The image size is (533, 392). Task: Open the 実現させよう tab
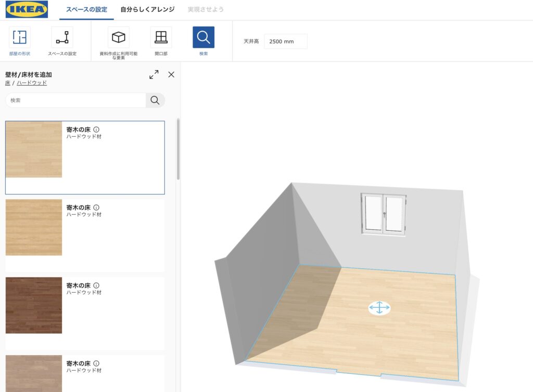pos(206,9)
